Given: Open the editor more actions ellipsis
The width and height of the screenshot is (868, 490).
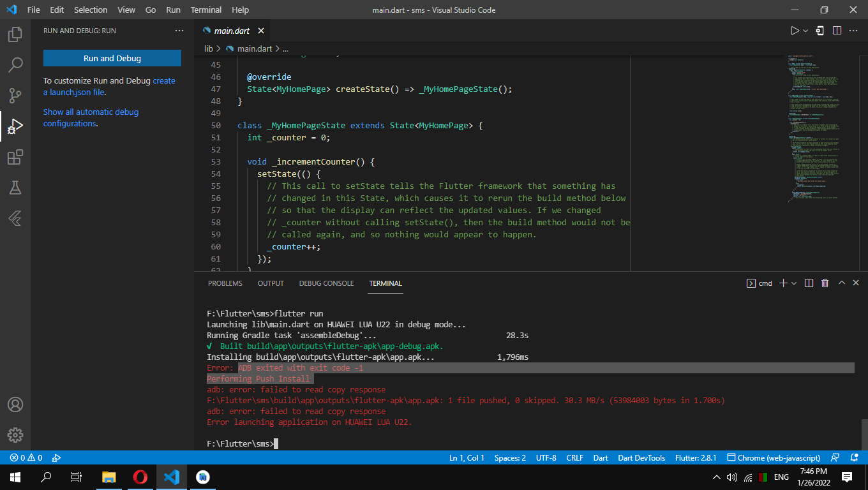Looking at the screenshot, I should (853, 30).
